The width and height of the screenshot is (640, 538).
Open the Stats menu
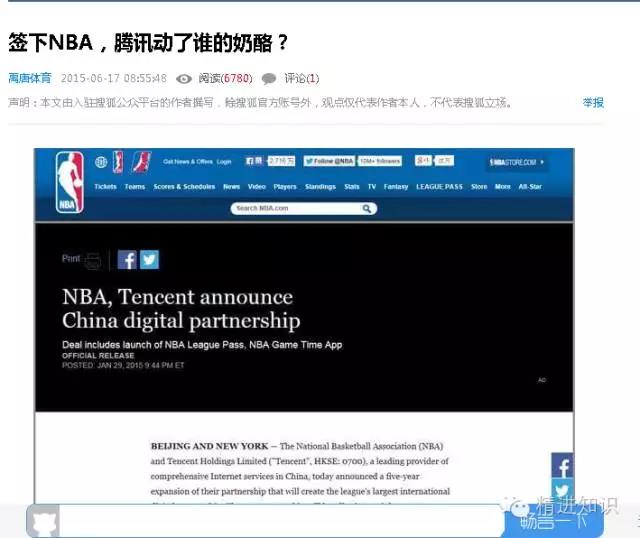point(352,187)
